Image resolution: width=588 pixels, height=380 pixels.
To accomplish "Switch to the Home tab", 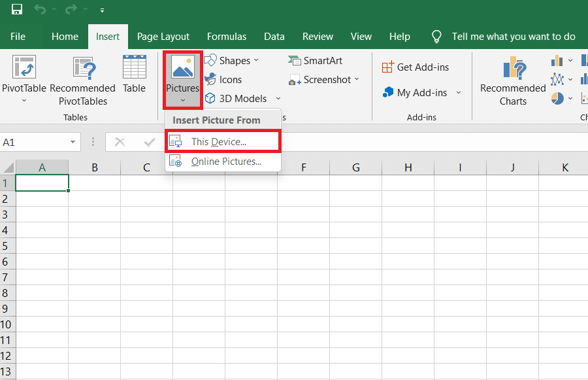I will pyautogui.click(x=65, y=37).
